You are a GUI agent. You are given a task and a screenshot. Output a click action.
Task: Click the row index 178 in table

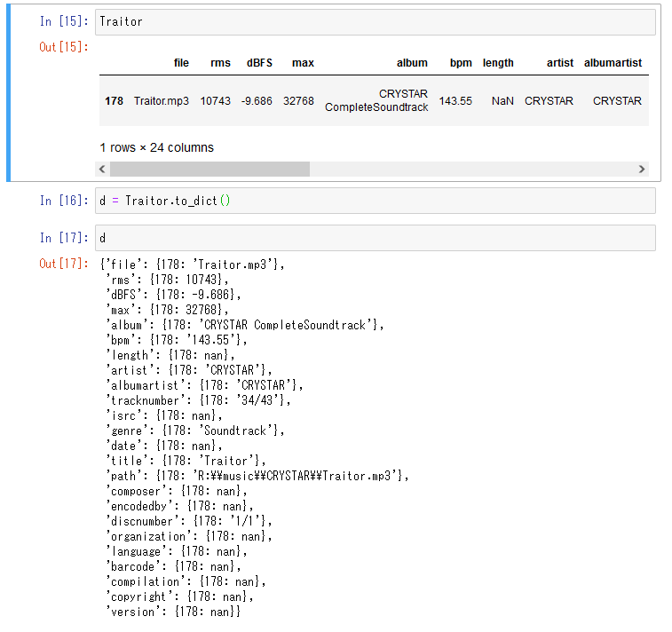pos(114,101)
